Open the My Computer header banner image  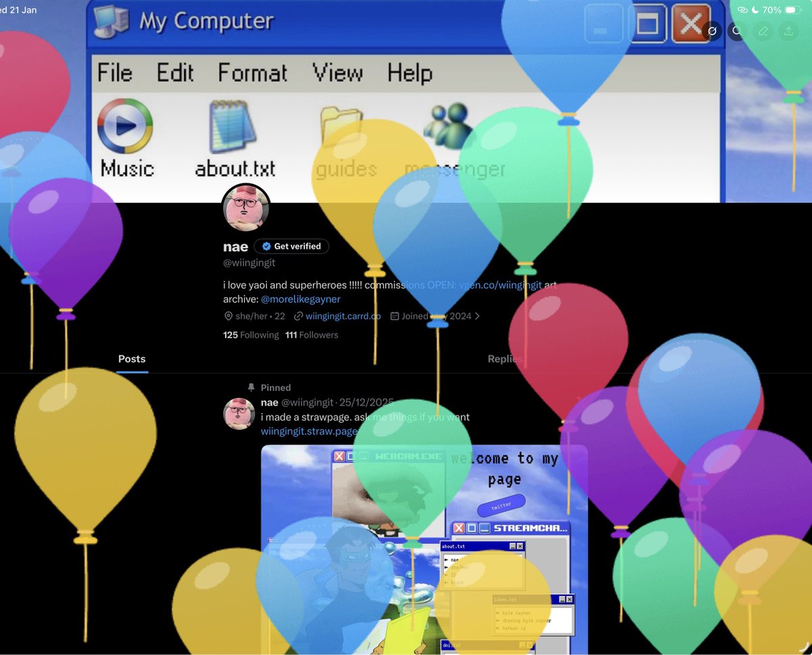tap(406, 101)
